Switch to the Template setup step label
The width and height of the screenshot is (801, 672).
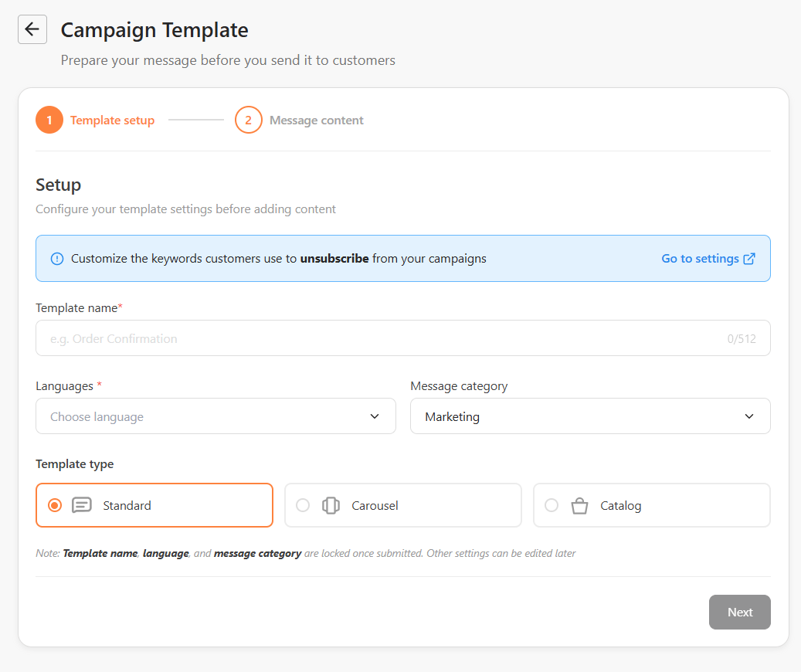[112, 120]
